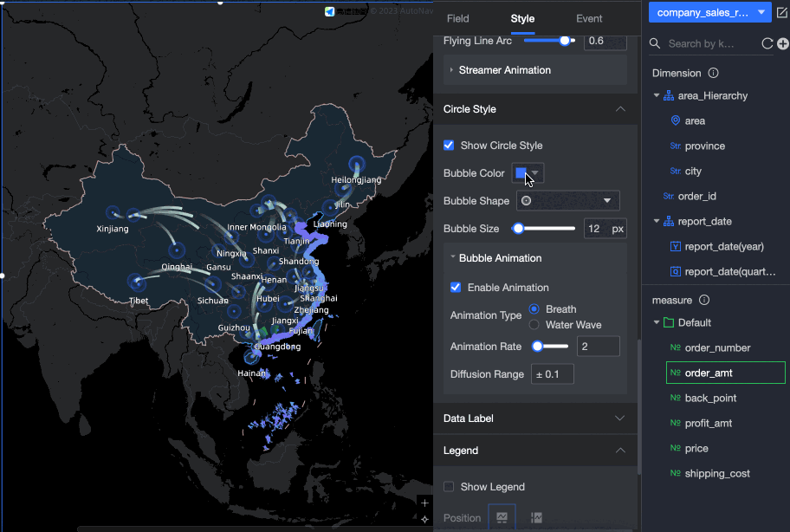
Task: Collapse the Circle Style section
Action: pyautogui.click(x=620, y=109)
